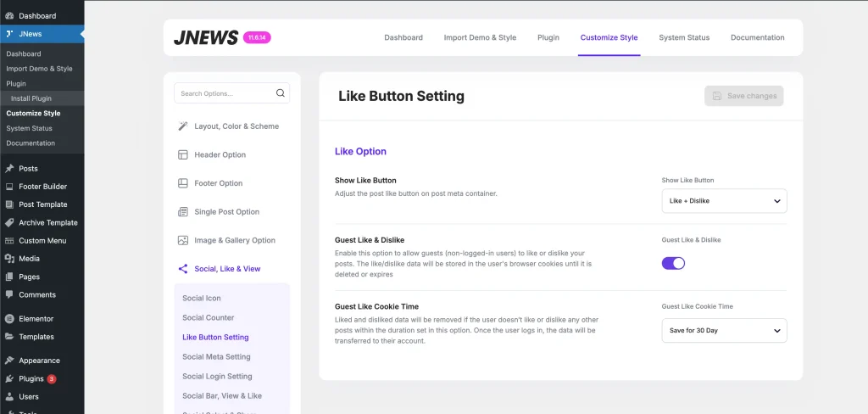Click the magnifier icon in Search Options
868x414 pixels.
click(x=280, y=93)
